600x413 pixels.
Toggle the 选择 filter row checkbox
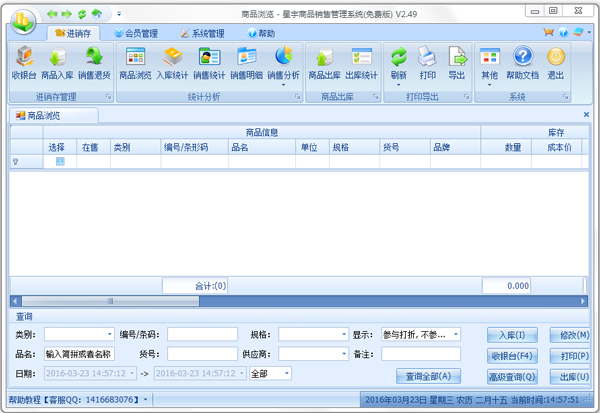pyautogui.click(x=60, y=162)
